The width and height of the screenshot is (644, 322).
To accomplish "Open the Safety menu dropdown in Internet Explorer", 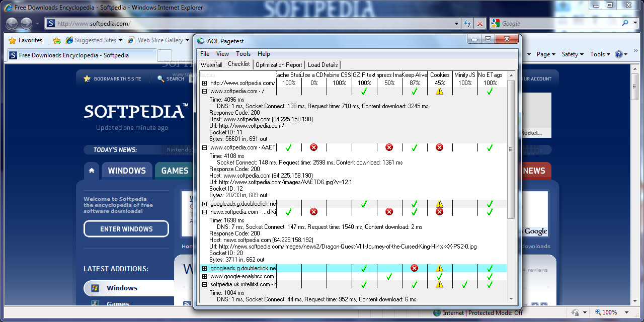I will coord(573,54).
